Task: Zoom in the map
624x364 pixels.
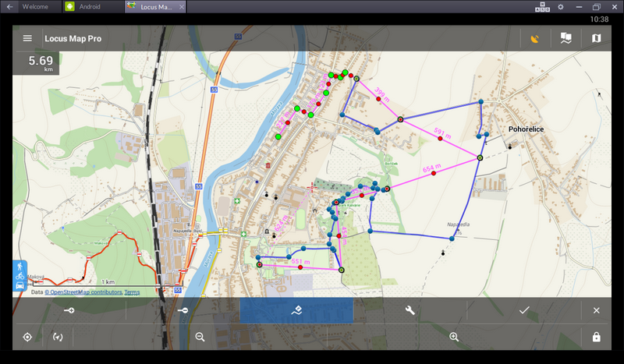Action: point(454,337)
